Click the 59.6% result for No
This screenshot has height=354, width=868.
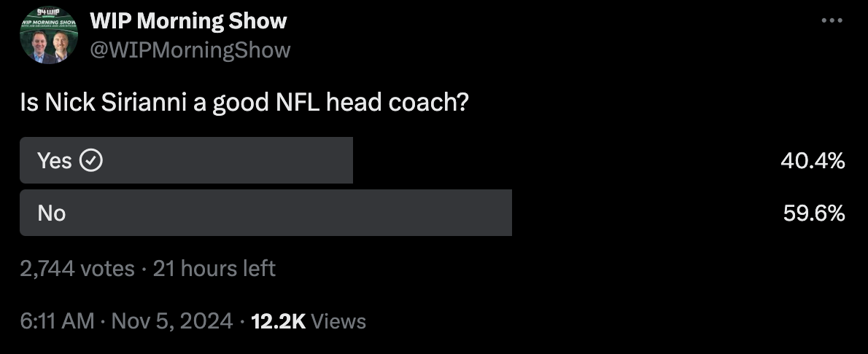tap(813, 213)
